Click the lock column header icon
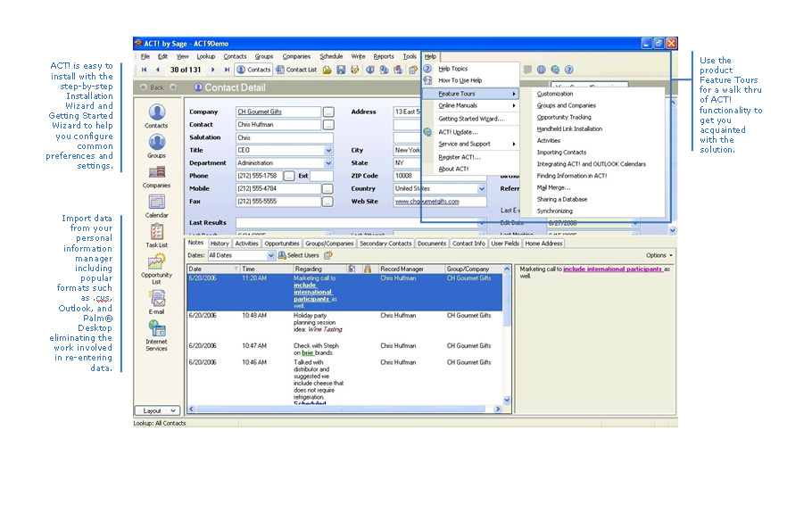Image resolution: width=812 pixels, height=521 pixels. pos(367,269)
